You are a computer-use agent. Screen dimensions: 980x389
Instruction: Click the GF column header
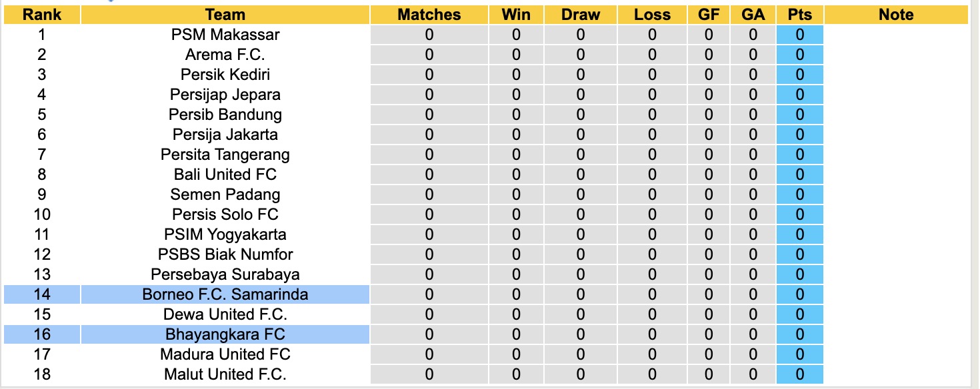point(708,15)
